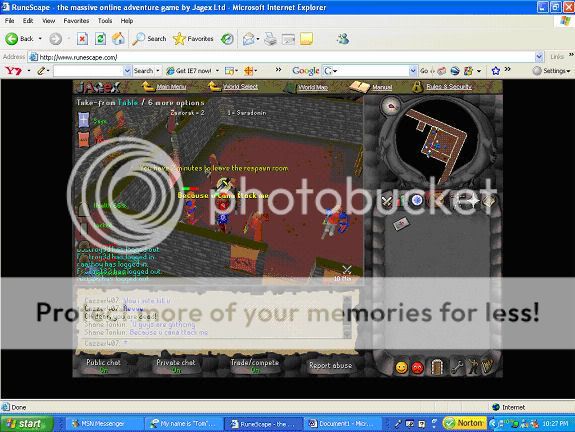The width and height of the screenshot is (575, 432).
Task: Open the game options wrench tab
Action: [456, 367]
